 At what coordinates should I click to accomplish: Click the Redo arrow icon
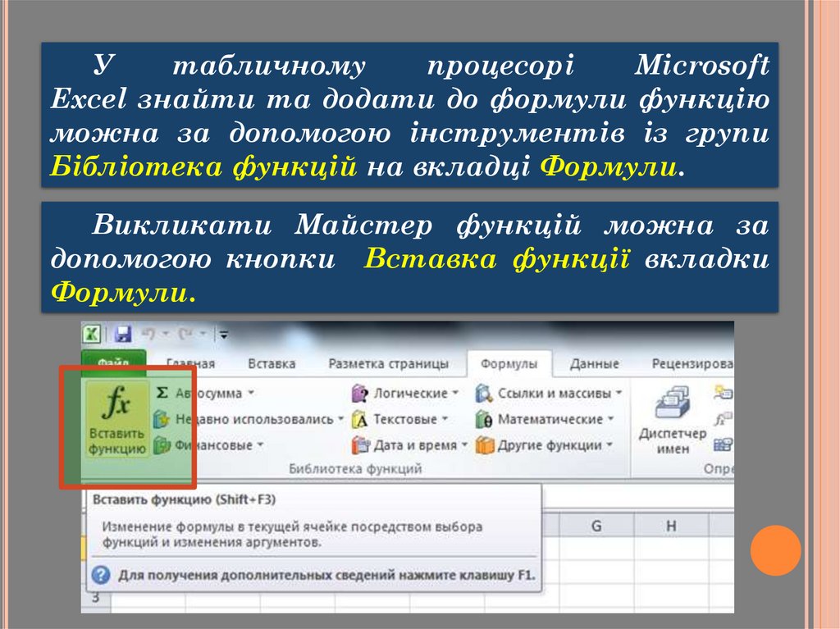coord(186,334)
